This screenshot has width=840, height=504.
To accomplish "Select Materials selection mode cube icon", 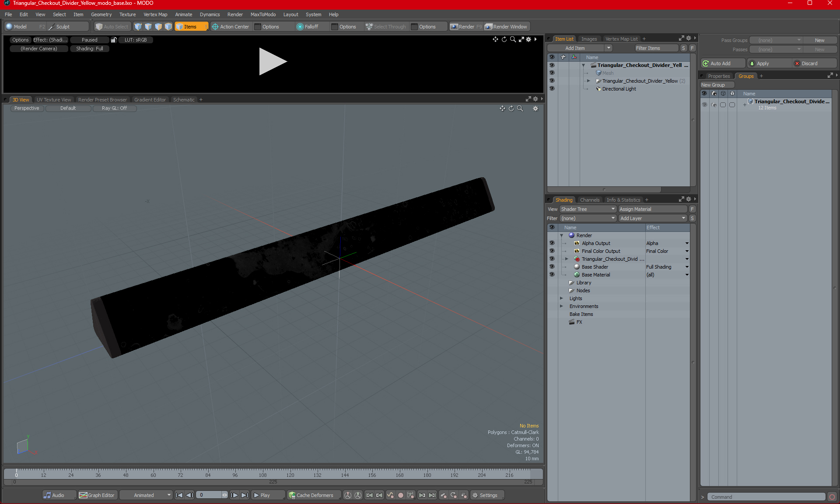I will [x=168, y=27].
